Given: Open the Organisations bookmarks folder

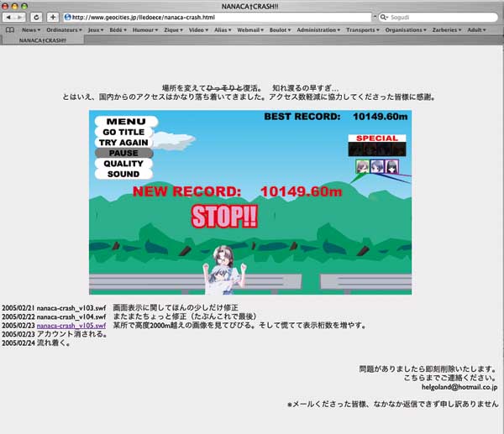Looking at the screenshot, I should click(x=406, y=30).
